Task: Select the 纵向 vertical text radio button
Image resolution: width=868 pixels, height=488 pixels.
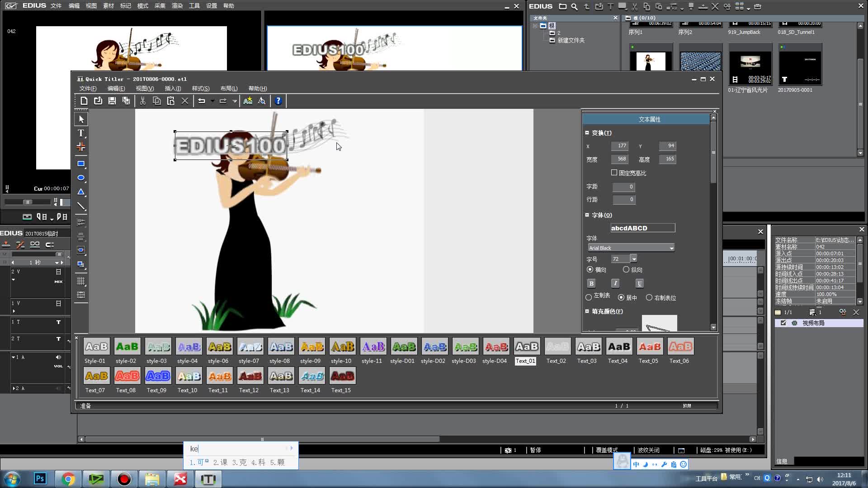Action: 626,269
